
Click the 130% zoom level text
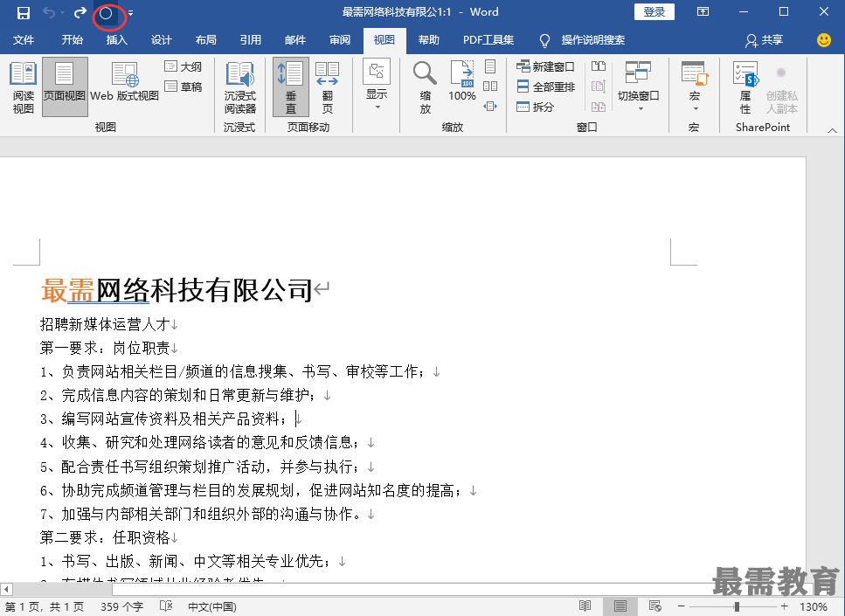814,607
